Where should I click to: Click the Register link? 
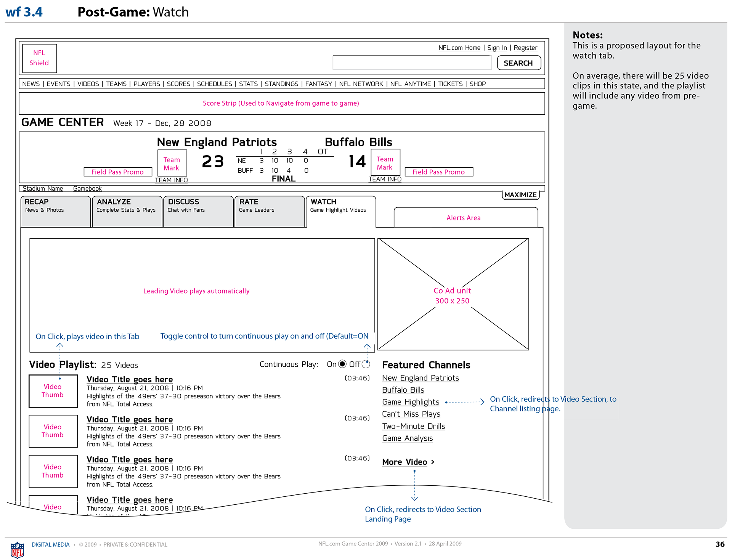coord(525,48)
